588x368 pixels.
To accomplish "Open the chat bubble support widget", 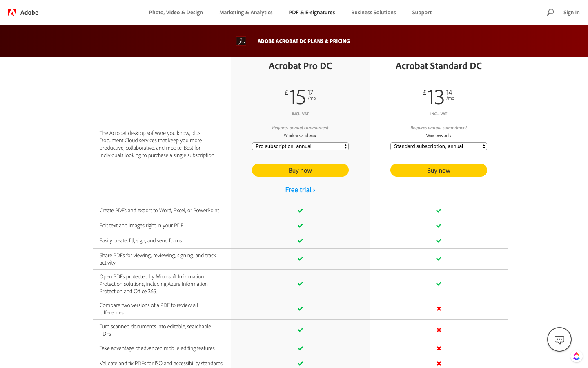I will pos(559,339).
